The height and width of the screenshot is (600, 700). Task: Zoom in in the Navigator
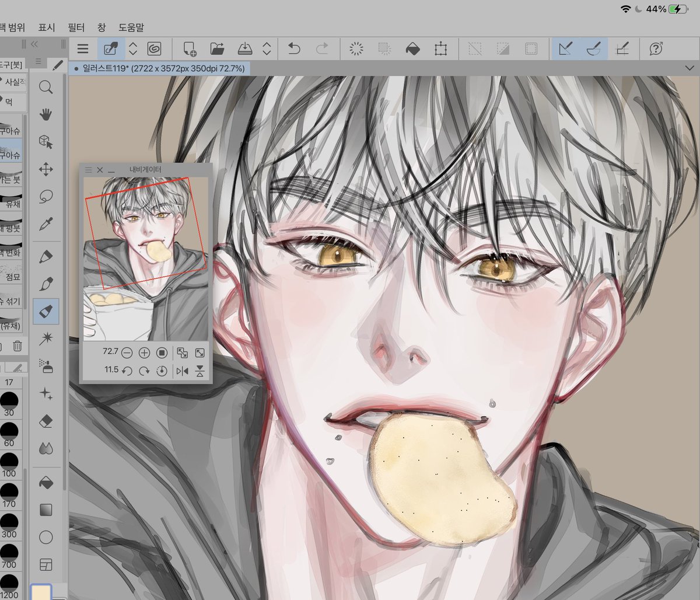pos(144,353)
